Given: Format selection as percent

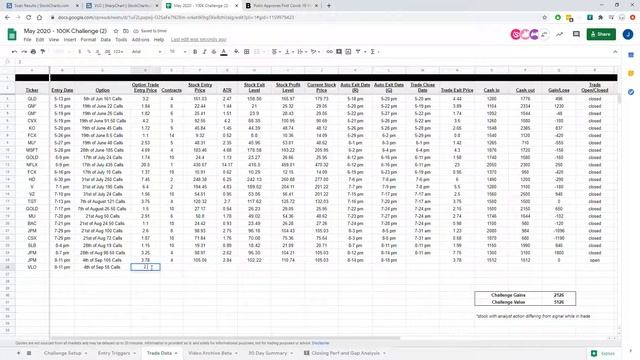Looking at the screenshot, I should (x=89, y=52).
